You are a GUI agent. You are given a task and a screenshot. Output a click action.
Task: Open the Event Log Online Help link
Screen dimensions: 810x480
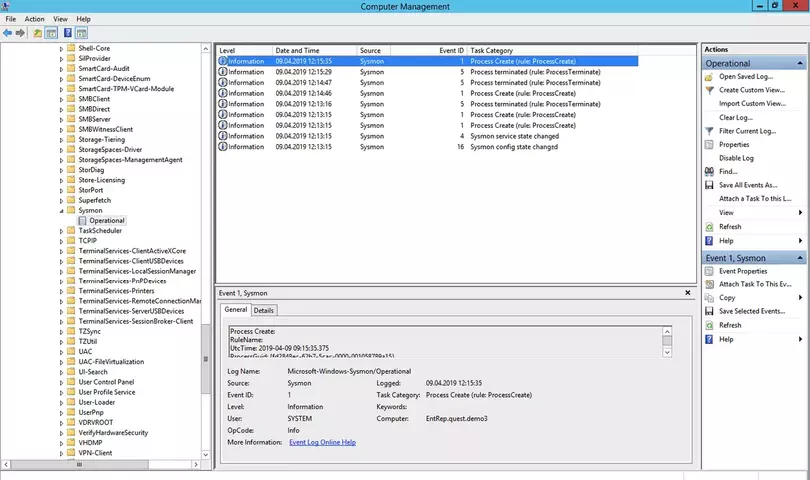tap(322, 442)
